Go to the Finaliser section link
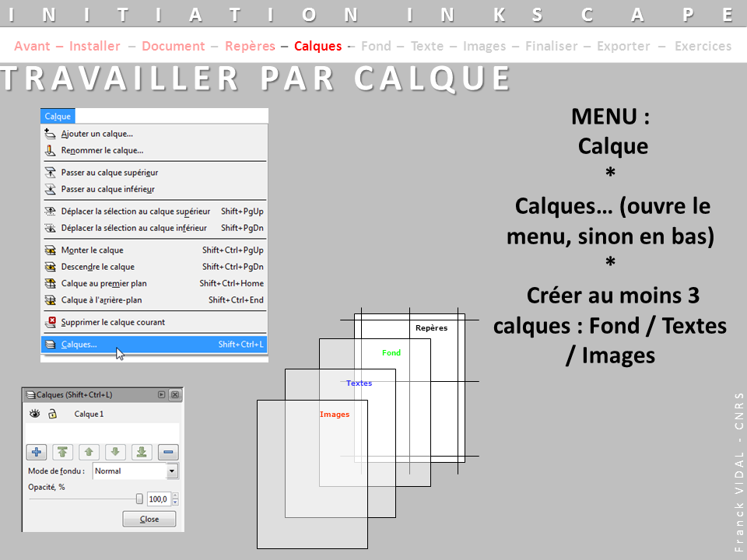The height and width of the screenshot is (560, 747). [x=551, y=46]
